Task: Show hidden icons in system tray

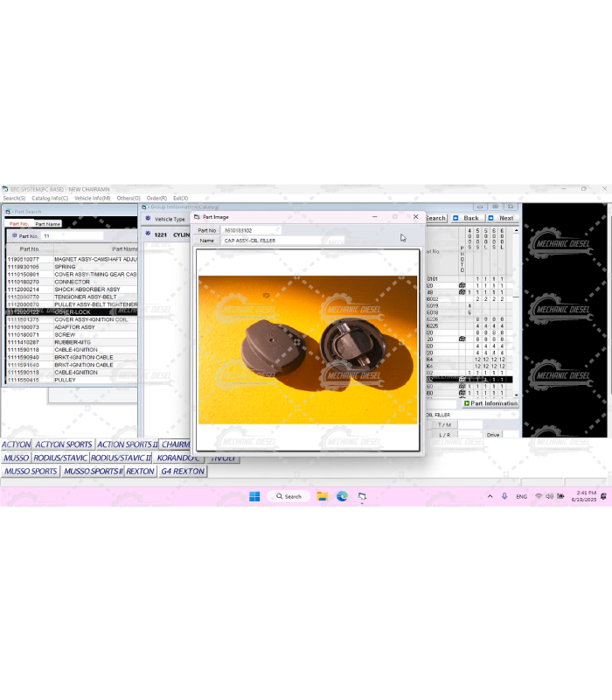Action: 490,496
